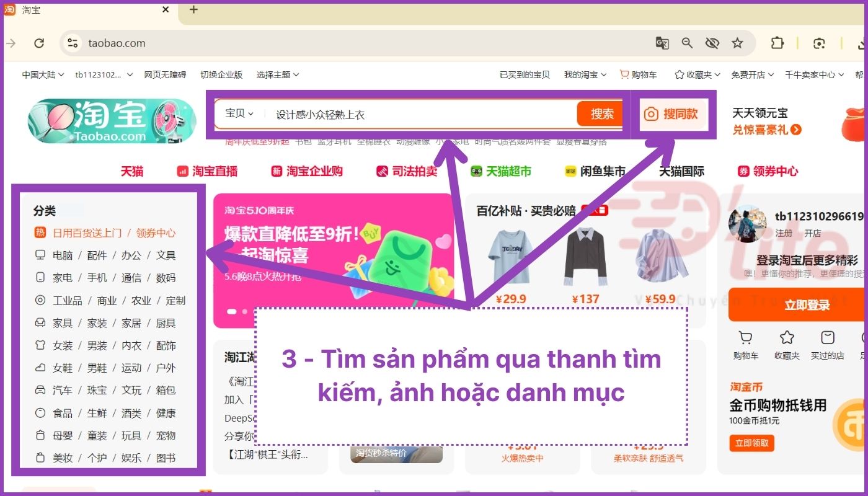
Task: Open the 购物车 cart in top bar
Action: pos(639,74)
